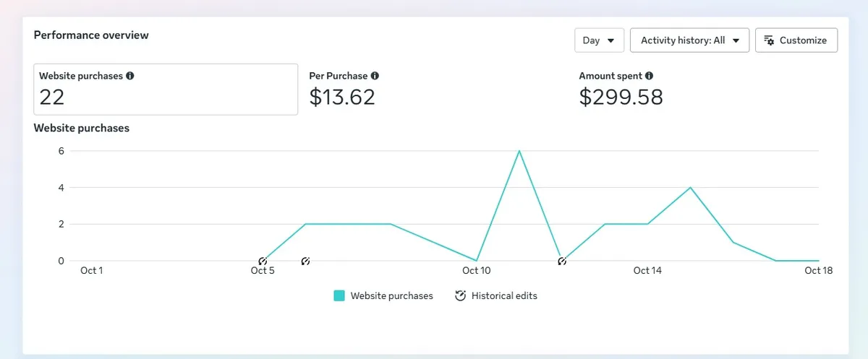868x359 pixels.
Task: Click the chart peak at value 6
Action: pos(519,151)
